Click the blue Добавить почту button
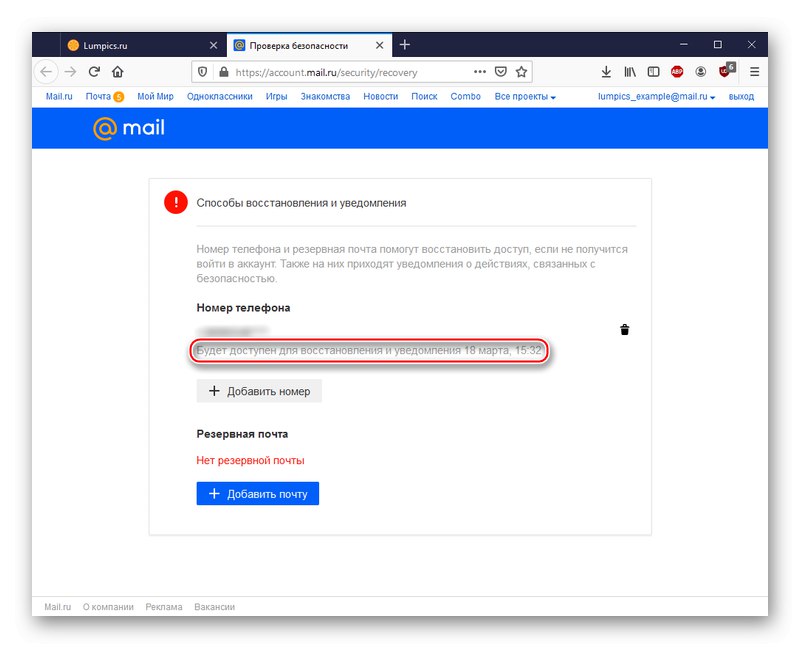This screenshot has height=648, width=800. click(x=257, y=493)
